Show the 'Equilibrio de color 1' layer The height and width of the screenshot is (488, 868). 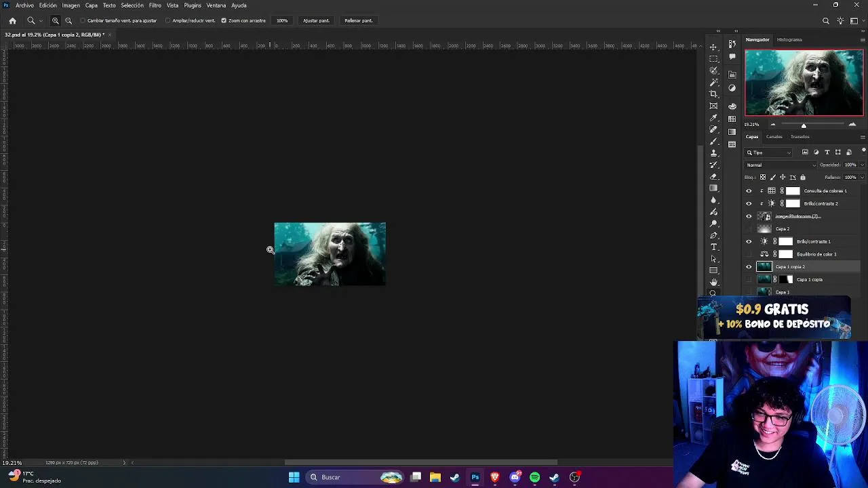coord(749,254)
